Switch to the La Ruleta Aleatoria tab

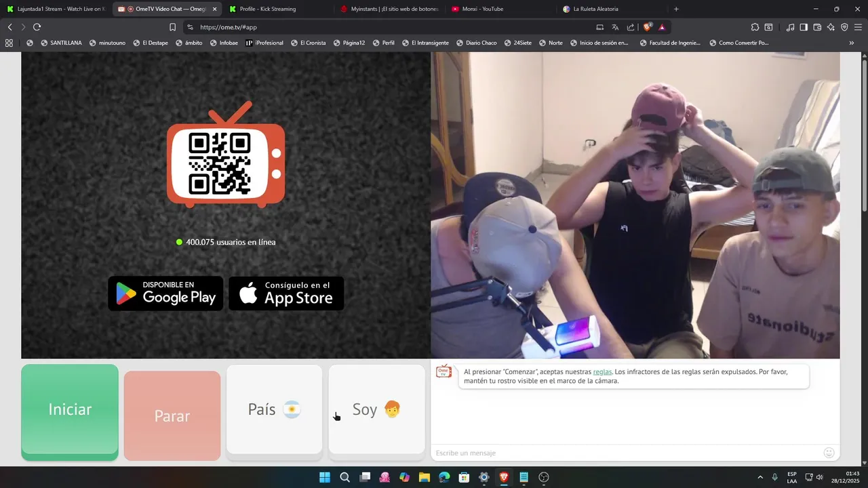(612, 9)
